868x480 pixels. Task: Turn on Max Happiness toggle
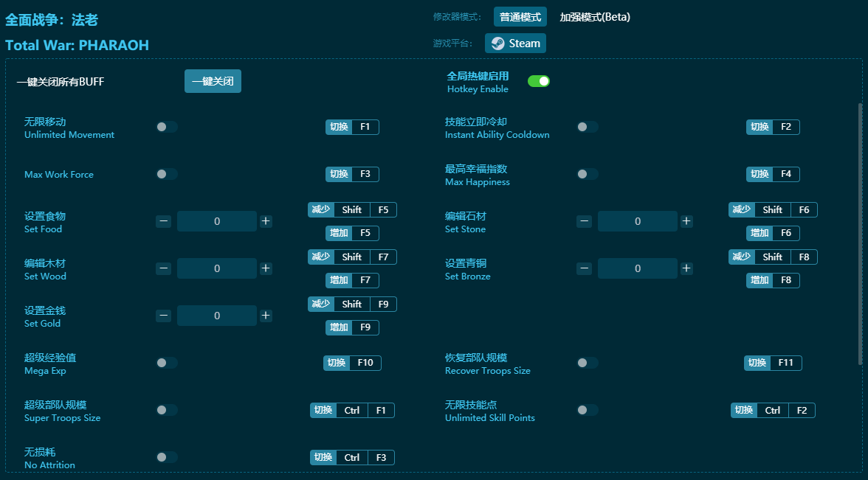point(588,174)
